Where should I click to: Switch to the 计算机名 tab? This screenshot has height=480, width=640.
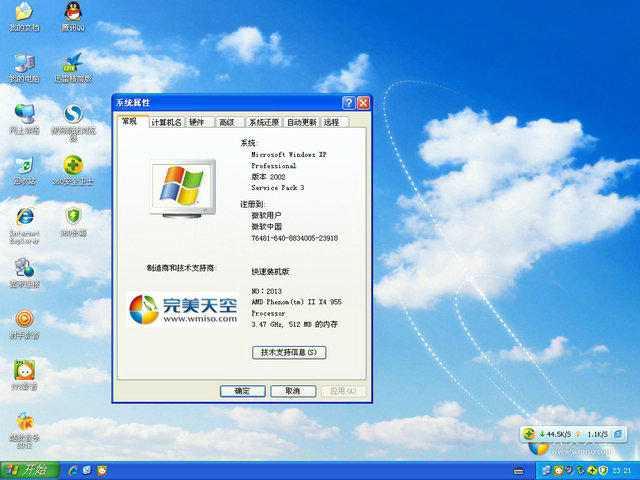(166, 122)
